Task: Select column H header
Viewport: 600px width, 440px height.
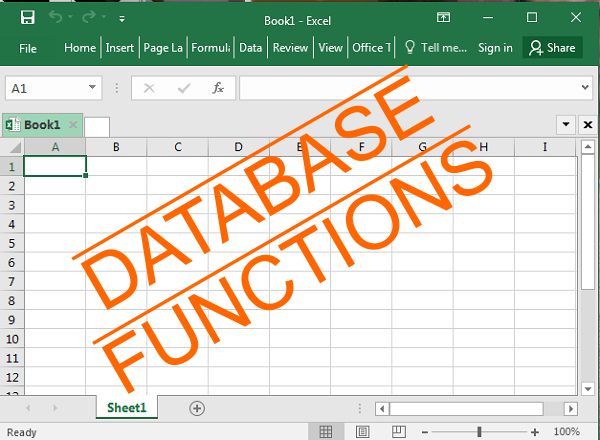Action: (484, 147)
